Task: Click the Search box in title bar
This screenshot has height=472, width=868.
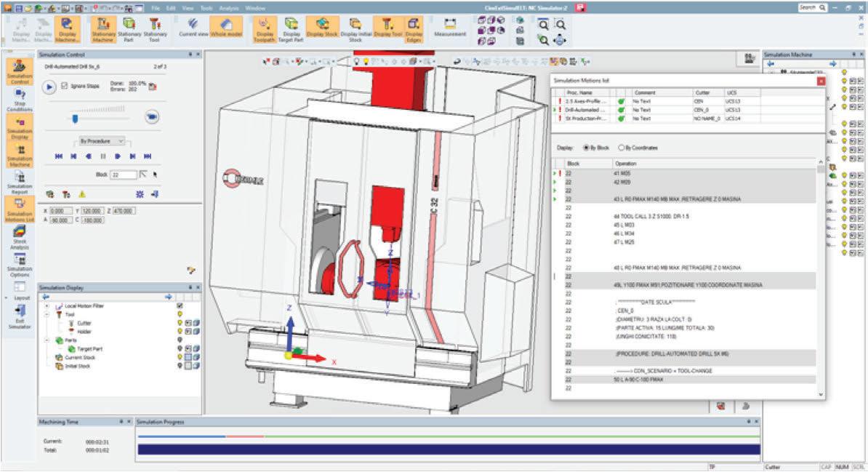Action: [x=813, y=8]
